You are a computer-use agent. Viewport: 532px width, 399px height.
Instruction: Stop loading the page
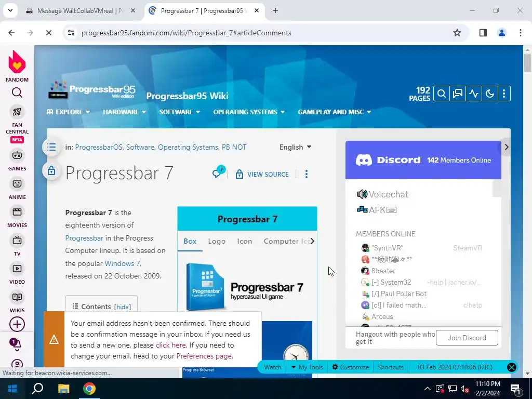pos(48,33)
